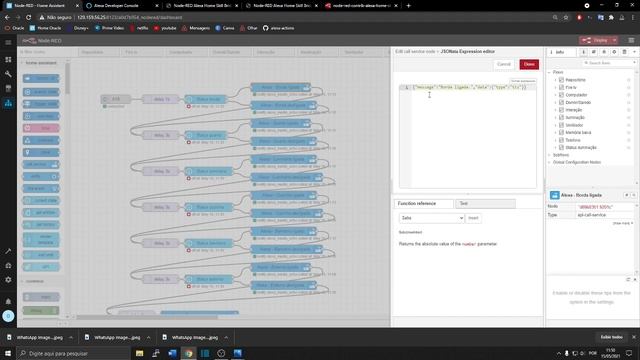Reload the browser page
Screen dimensions: 640x360
(x=28, y=18)
